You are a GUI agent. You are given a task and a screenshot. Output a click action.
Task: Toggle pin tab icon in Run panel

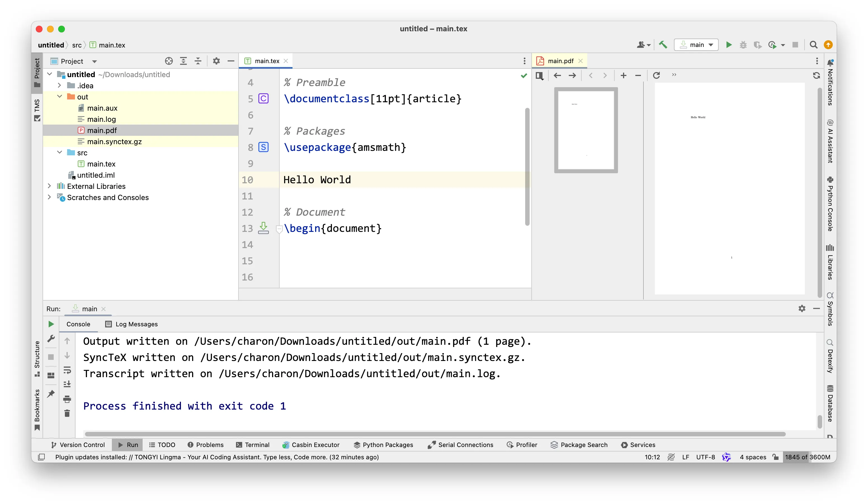coord(51,394)
